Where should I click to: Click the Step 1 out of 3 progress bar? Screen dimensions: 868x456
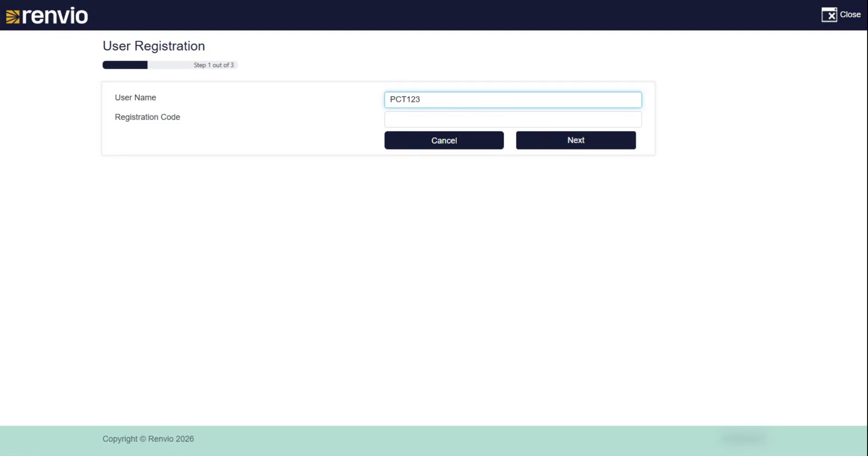coord(170,65)
